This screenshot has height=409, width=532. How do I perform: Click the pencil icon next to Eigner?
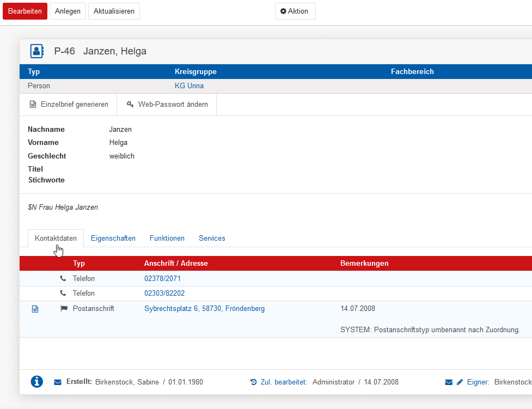(x=460, y=382)
